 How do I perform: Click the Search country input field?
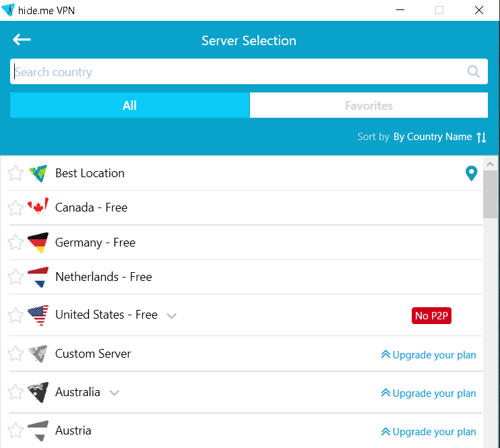click(x=249, y=71)
